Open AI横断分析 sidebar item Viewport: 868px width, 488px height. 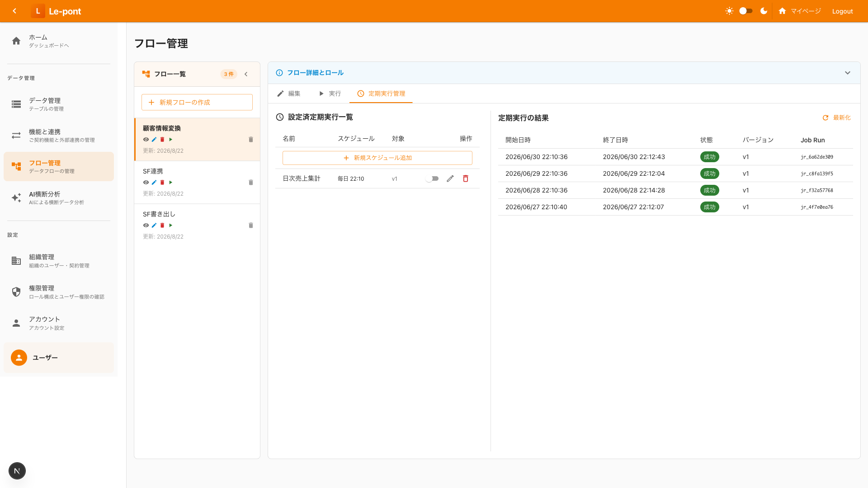pyautogui.click(x=59, y=198)
